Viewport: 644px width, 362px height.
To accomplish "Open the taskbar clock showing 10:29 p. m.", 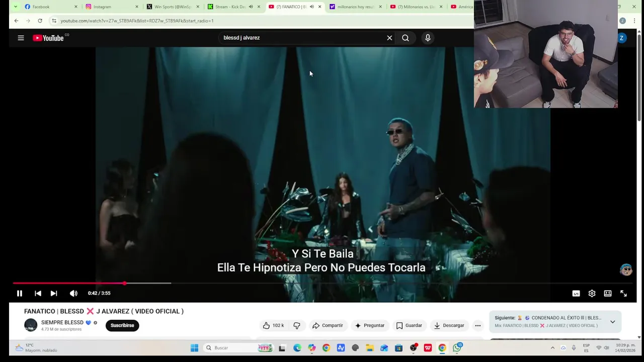I will pos(626,348).
